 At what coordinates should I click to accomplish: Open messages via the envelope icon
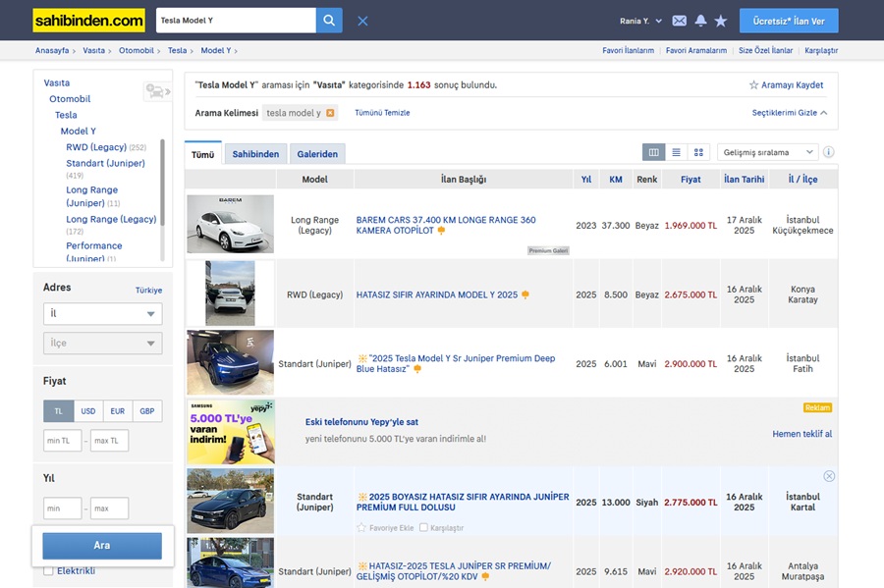pos(679,21)
